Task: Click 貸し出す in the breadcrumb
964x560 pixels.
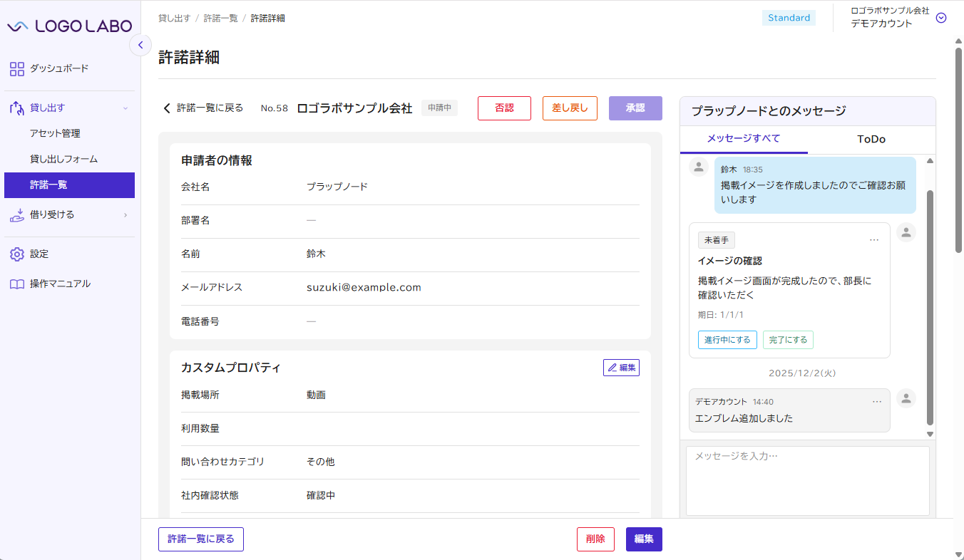Action: pyautogui.click(x=175, y=18)
